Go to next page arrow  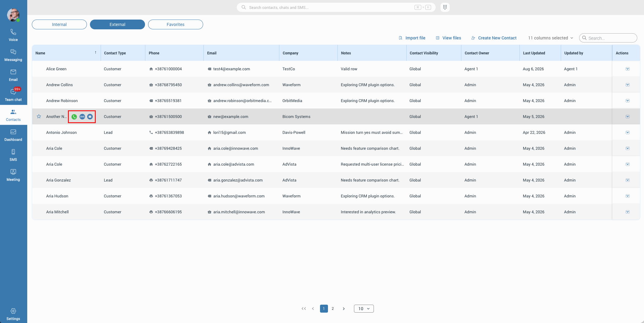[344, 309]
